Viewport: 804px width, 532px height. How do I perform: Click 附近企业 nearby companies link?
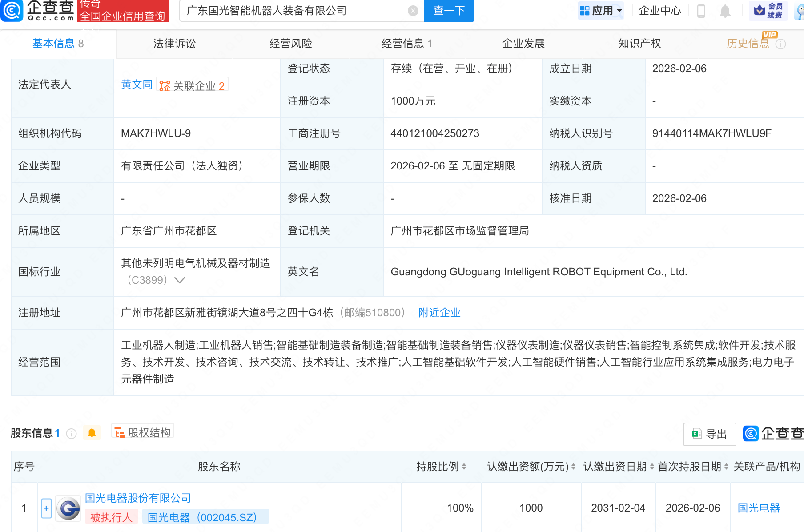439,313
